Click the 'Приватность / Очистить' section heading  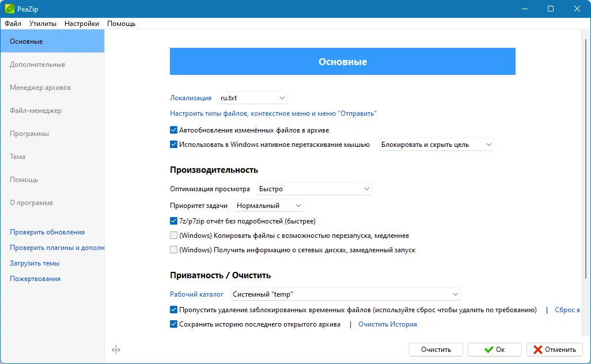point(220,275)
